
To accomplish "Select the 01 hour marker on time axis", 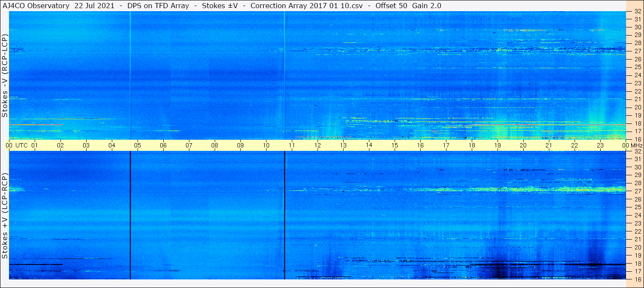I will pyautogui.click(x=35, y=146).
